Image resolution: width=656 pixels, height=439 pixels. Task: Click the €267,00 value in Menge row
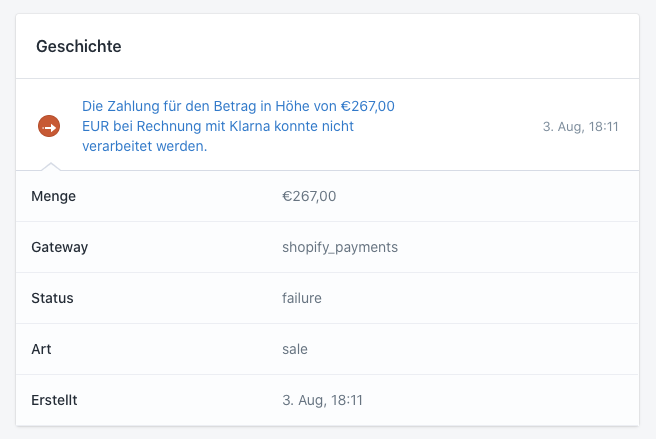[309, 196]
